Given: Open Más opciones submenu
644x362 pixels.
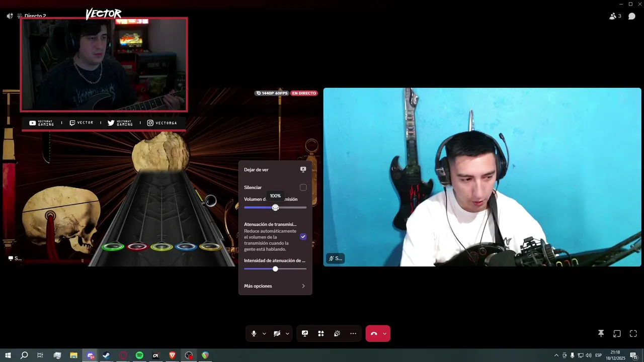Looking at the screenshot, I should point(275,286).
